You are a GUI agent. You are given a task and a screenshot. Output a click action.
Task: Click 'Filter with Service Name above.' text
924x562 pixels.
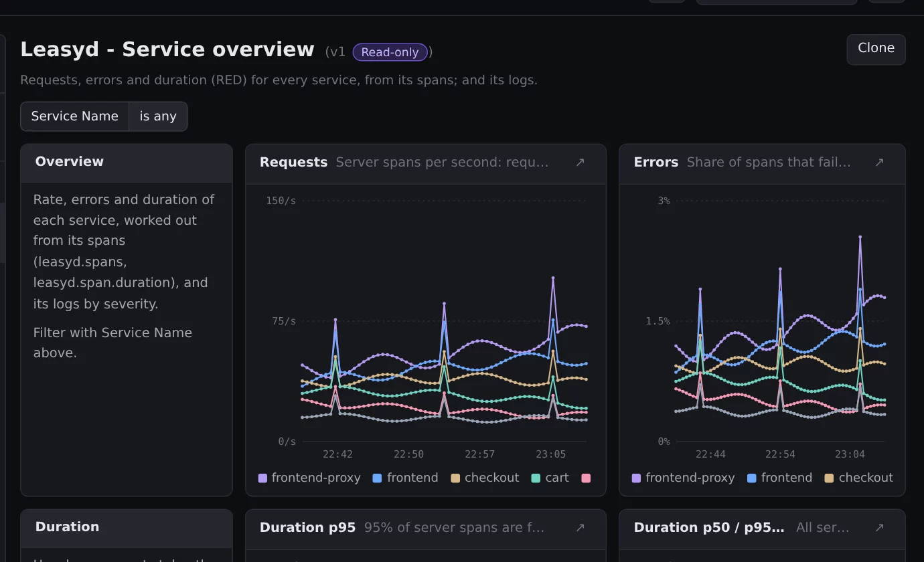click(112, 343)
